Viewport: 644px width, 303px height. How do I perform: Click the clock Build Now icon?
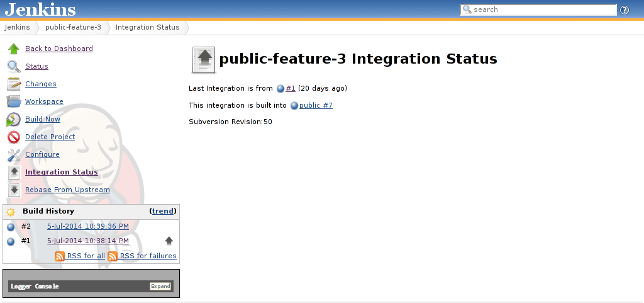pyautogui.click(x=14, y=119)
